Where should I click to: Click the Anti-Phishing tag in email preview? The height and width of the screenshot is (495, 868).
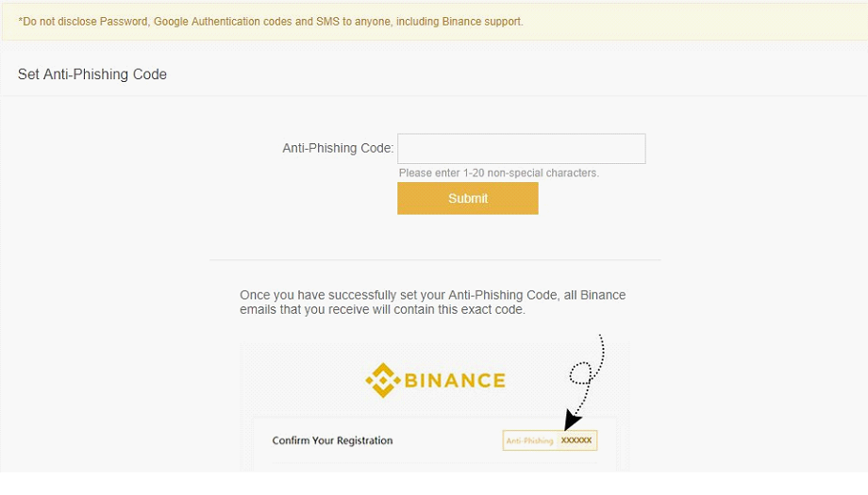529,440
